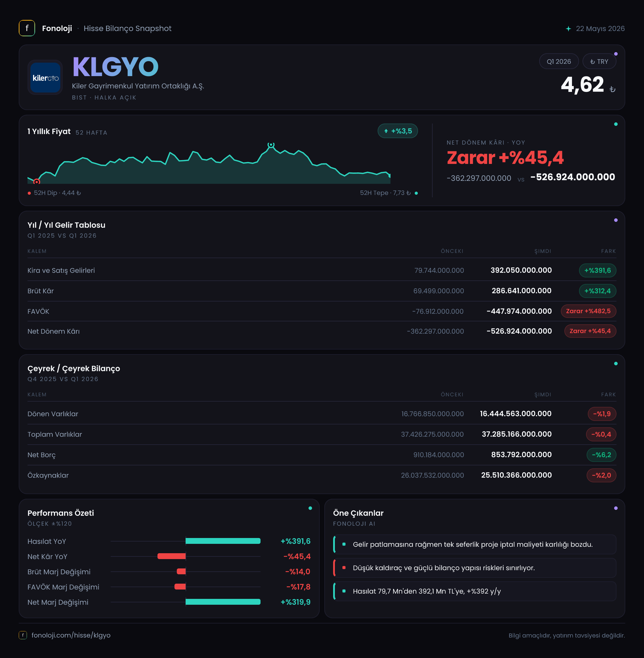Click the "52H Tepe · 7,73 ₺" label
Viewport: 644px width, 658px height.
tap(385, 193)
